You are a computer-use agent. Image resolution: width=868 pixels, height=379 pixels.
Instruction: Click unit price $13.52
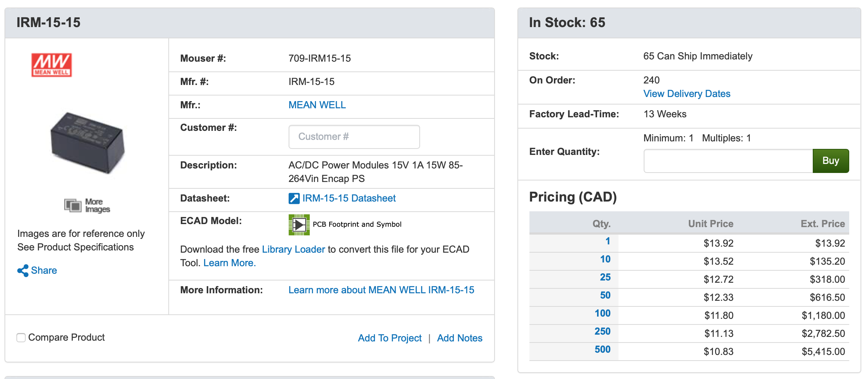tap(718, 261)
